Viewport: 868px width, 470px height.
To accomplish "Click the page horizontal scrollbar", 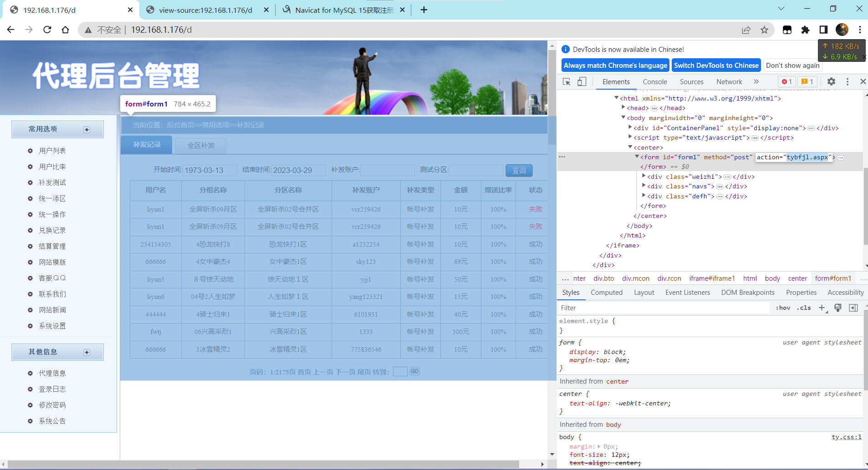I will click(263, 465).
